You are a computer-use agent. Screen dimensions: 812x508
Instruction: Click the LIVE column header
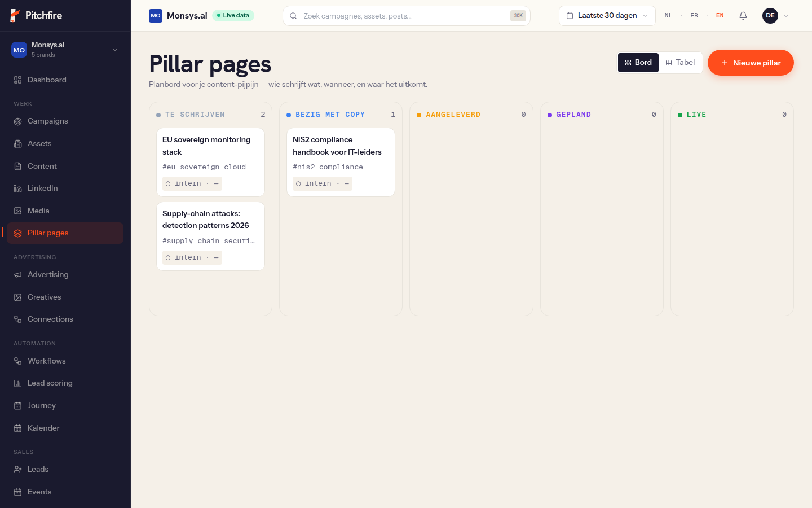[732, 115]
